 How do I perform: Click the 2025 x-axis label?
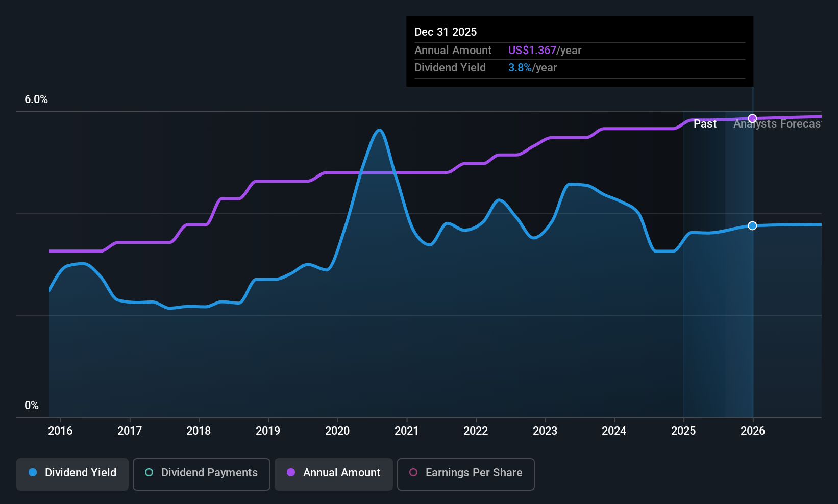click(683, 431)
